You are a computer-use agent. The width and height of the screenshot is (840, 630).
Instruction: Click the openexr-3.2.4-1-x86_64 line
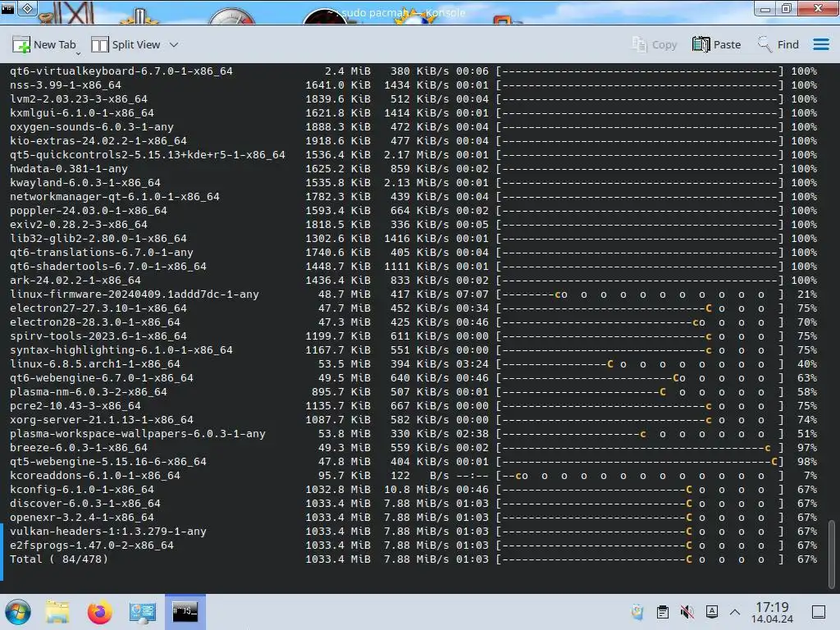413,517
